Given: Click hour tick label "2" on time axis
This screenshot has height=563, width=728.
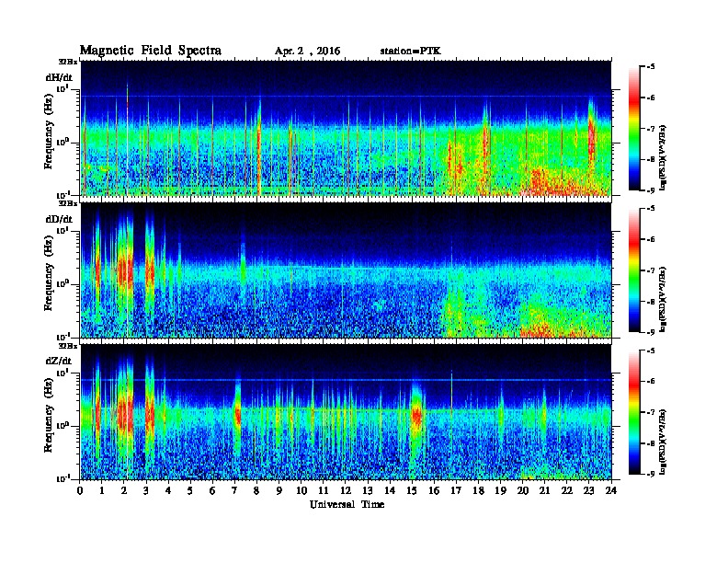Looking at the screenshot, I should click(124, 490).
